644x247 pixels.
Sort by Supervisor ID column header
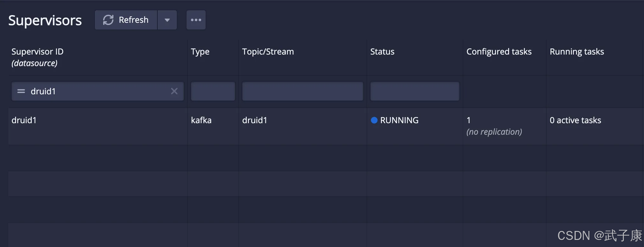[x=37, y=52]
